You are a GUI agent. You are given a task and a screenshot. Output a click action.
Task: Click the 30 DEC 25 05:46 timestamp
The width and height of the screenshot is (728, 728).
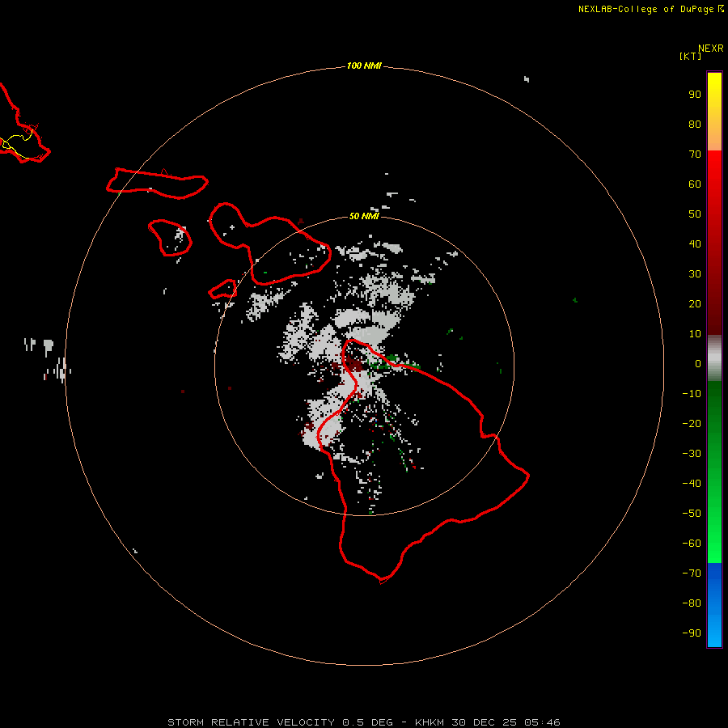pos(506,722)
